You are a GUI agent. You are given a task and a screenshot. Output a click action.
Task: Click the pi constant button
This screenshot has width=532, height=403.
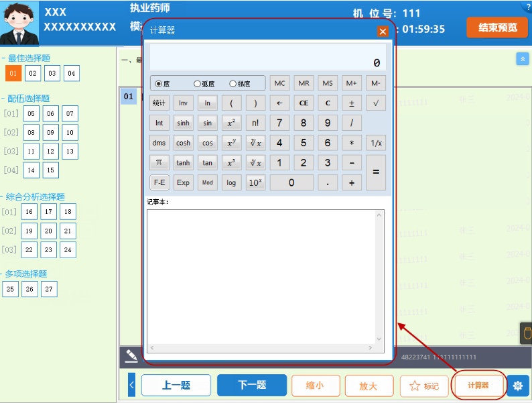[x=159, y=162]
